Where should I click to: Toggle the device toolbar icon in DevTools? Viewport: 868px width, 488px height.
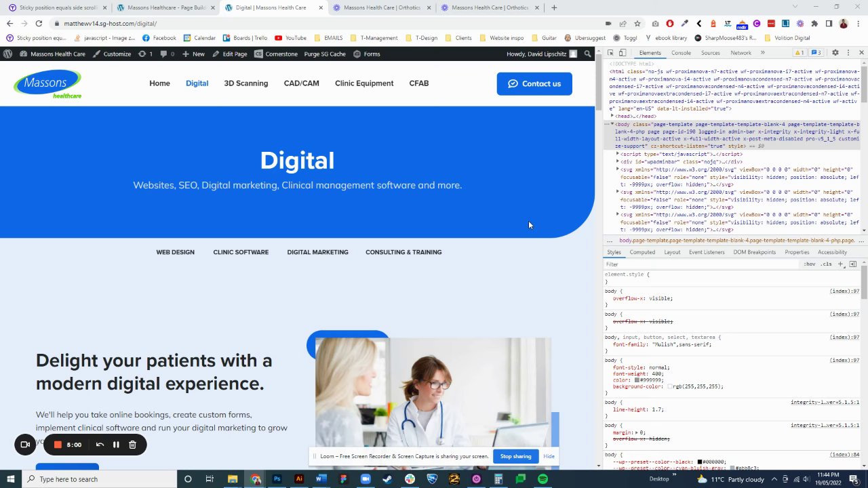coord(622,53)
